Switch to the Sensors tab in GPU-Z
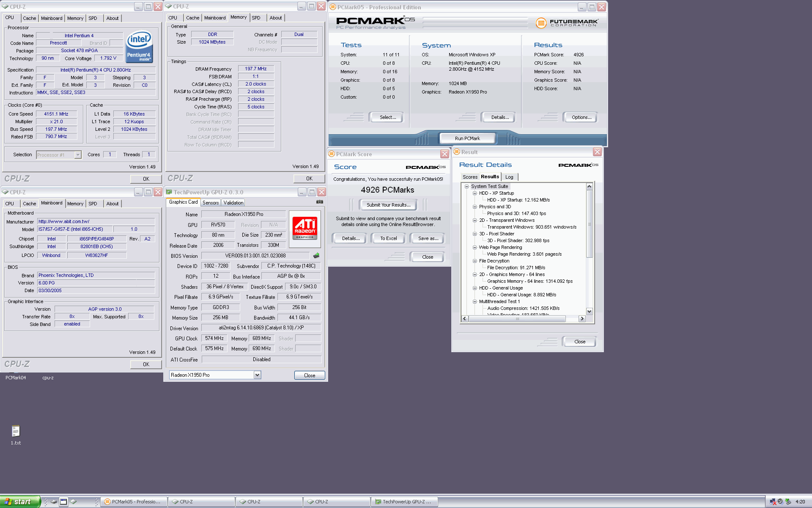The width and height of the screenshot is (812, 508). 211,203
